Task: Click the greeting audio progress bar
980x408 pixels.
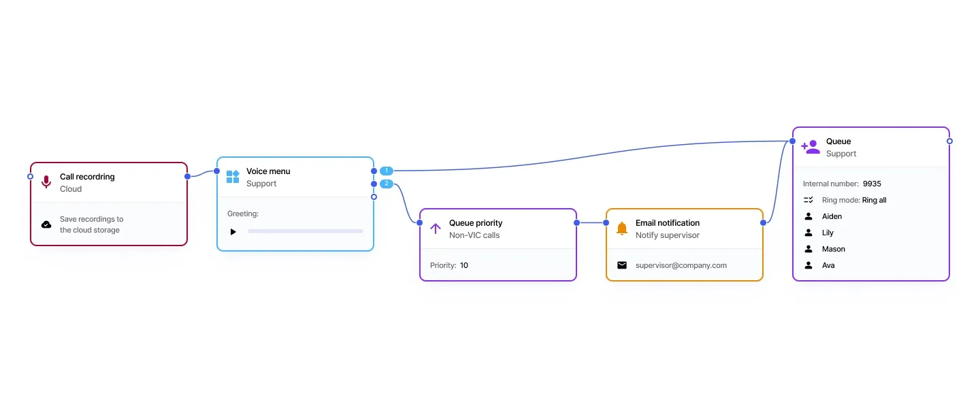Action: (x=306, y=231)
